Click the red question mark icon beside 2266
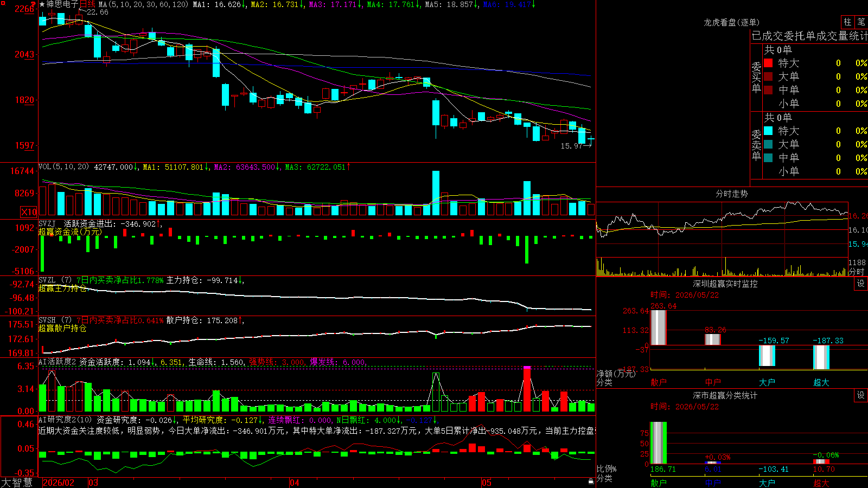 34,5
